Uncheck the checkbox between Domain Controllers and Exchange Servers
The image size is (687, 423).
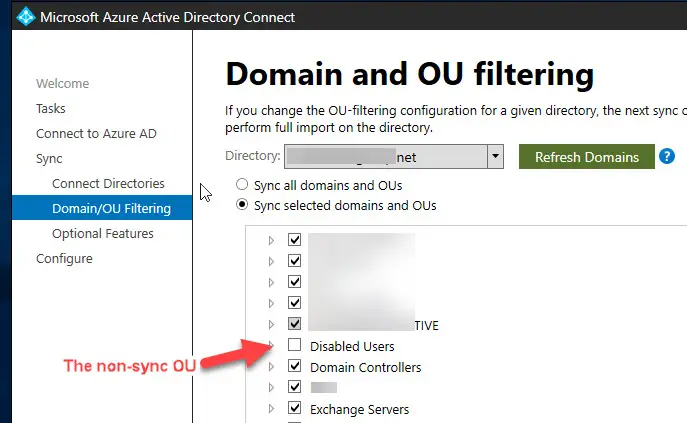[294, 387]
